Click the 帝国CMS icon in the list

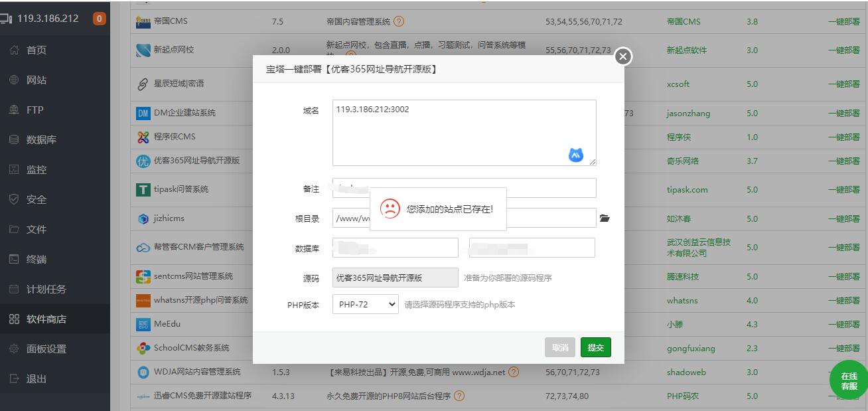click(x=143, y=21)
